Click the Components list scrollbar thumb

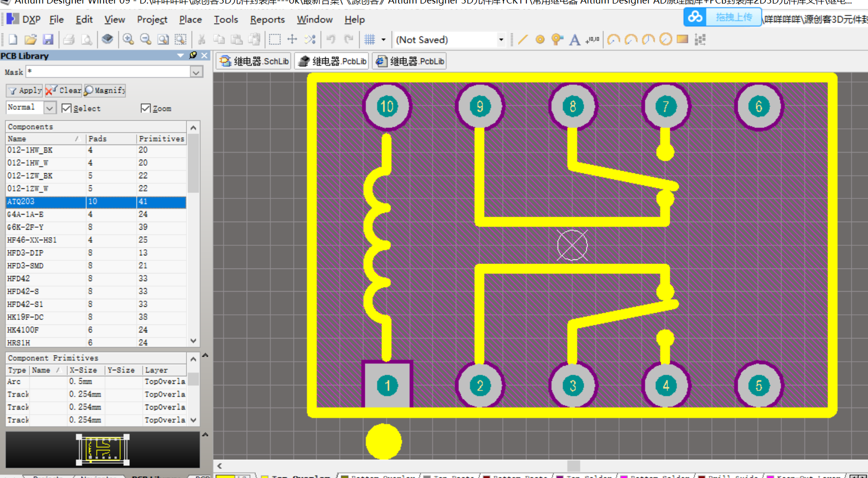coord(193,163)
